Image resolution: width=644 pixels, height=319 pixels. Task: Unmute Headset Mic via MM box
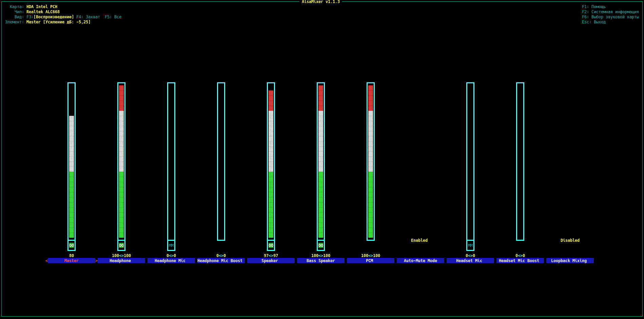(x=470, y=246)
